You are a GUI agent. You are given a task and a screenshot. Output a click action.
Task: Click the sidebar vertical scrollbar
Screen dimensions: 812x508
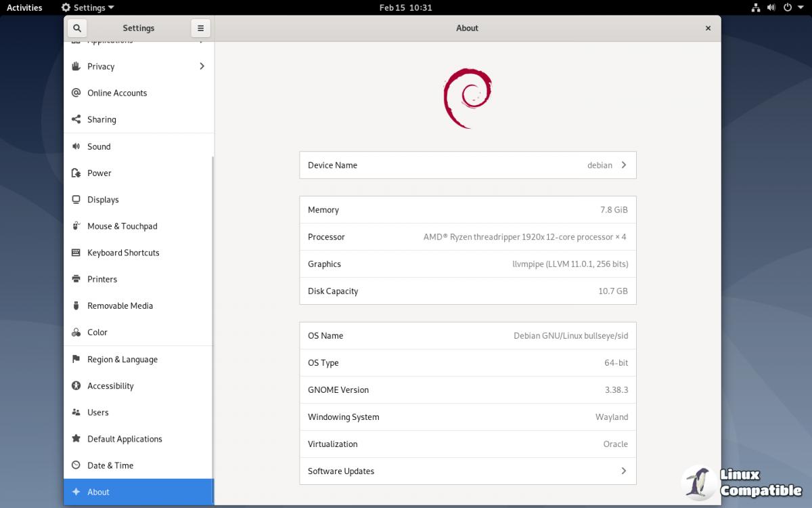pyautogui.click(x=213, y=305)
